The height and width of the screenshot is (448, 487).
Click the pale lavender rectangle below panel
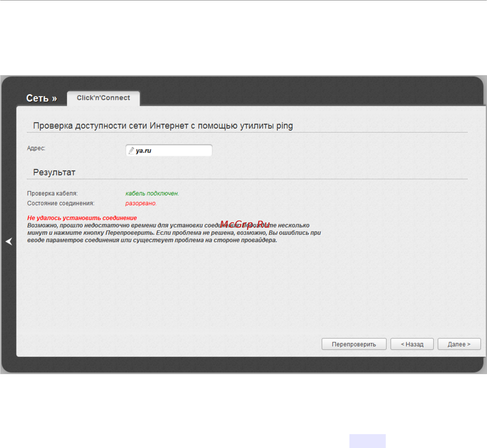point(368,441)
